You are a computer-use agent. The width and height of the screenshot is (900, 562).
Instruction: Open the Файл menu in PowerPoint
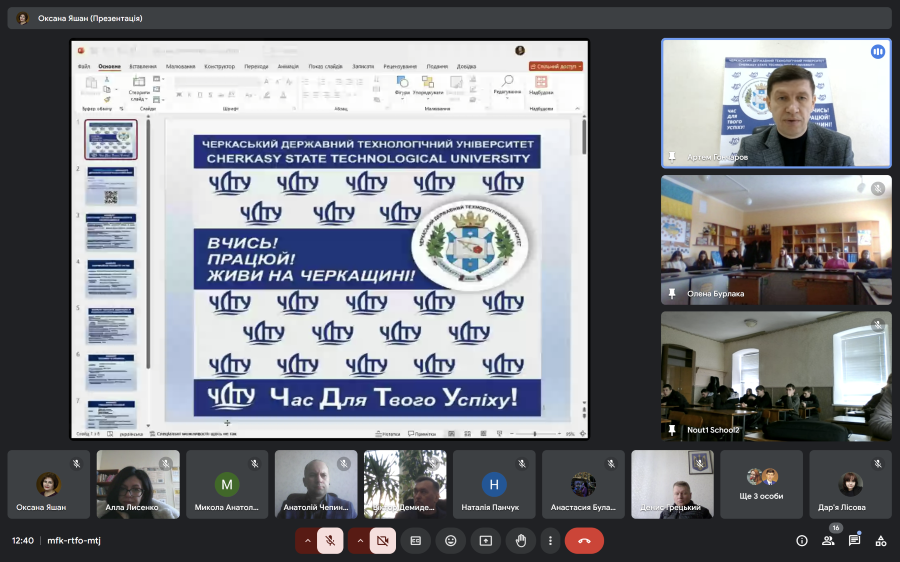(84, 67)
